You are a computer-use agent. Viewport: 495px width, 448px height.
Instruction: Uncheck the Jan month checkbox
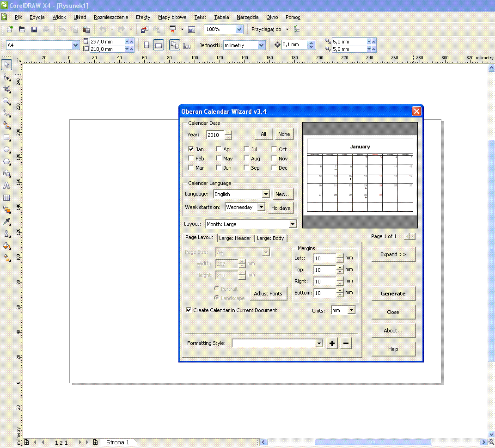pyautogui.click(x=191, y=149)
